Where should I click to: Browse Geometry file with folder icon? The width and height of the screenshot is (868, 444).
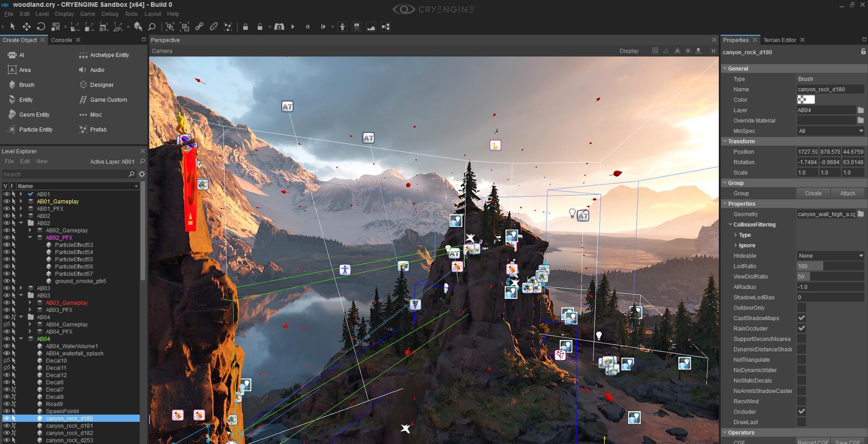click(861, 214)
